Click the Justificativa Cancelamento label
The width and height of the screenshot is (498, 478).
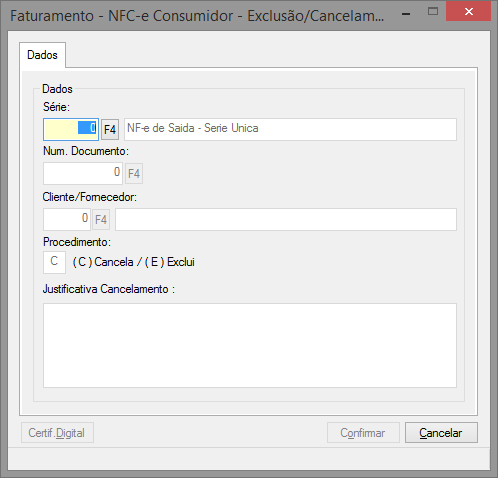tap(109, 289)
